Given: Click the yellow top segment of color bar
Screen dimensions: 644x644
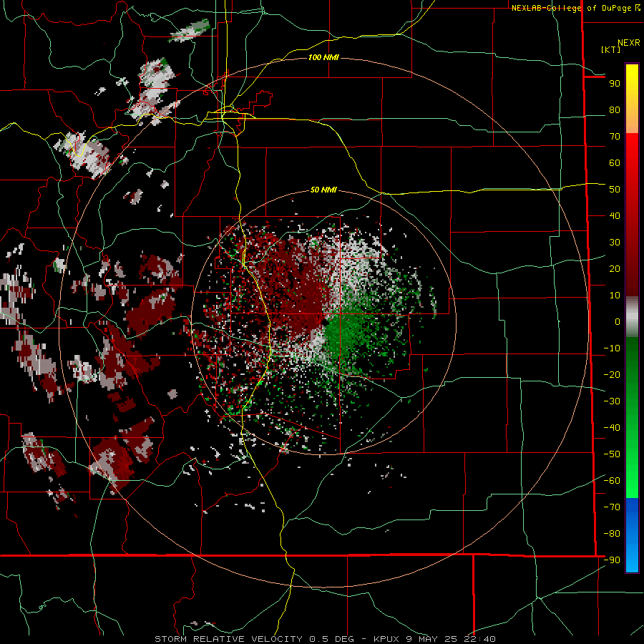Looking at the screenshot, I should coord(632,99).
